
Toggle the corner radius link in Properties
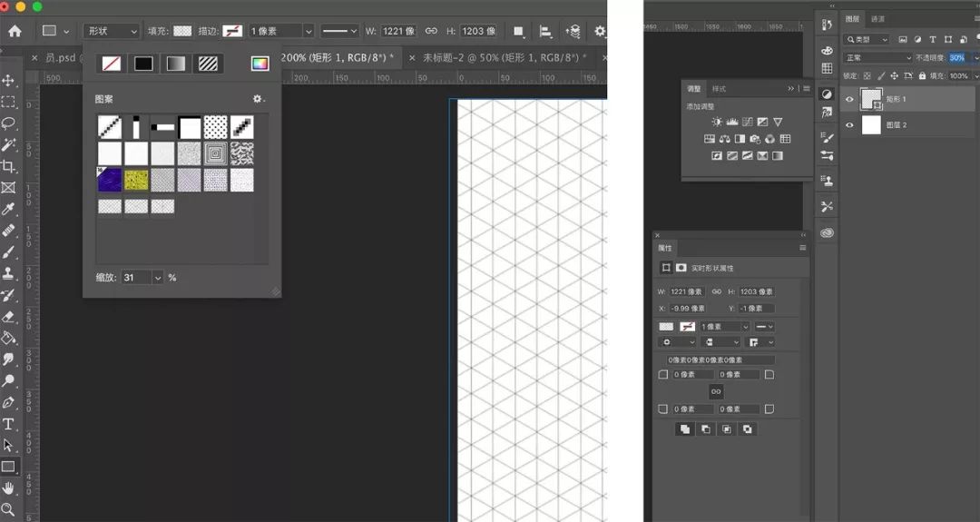point(716,391)
